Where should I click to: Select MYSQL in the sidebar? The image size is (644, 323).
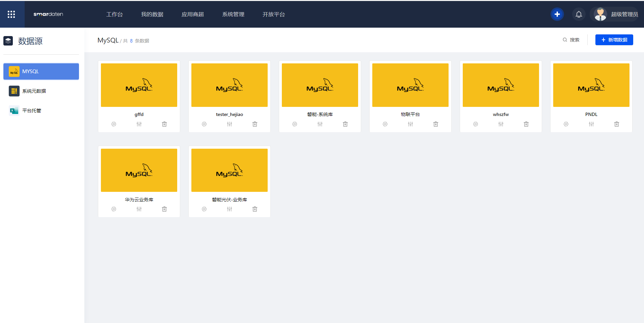click(x=41, y=71)
